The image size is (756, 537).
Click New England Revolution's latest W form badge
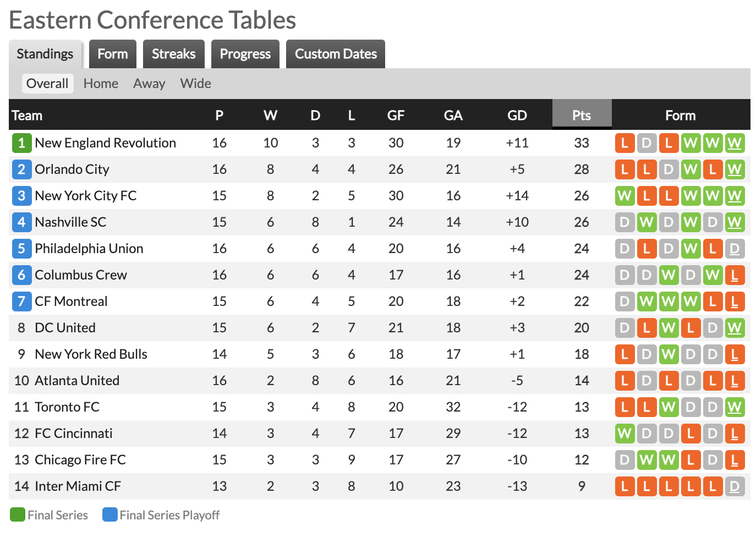pyautogui.click(x=735, y=143)
